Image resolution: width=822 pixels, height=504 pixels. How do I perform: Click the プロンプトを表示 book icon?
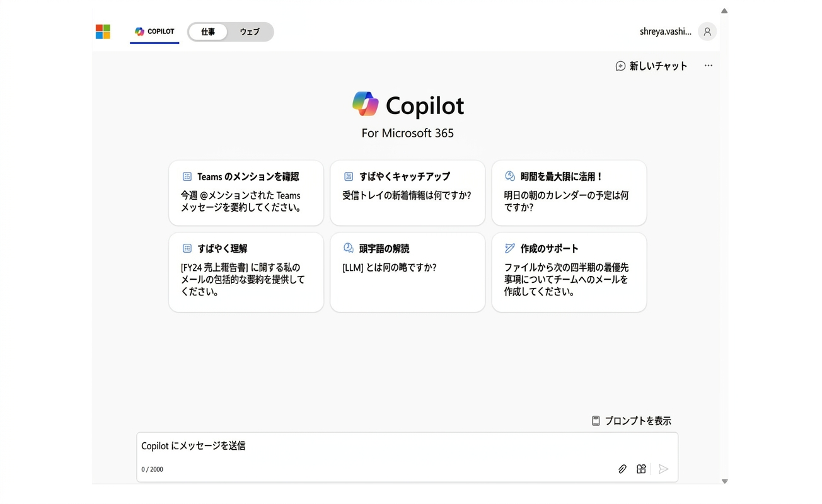click(x=596, y=421)
